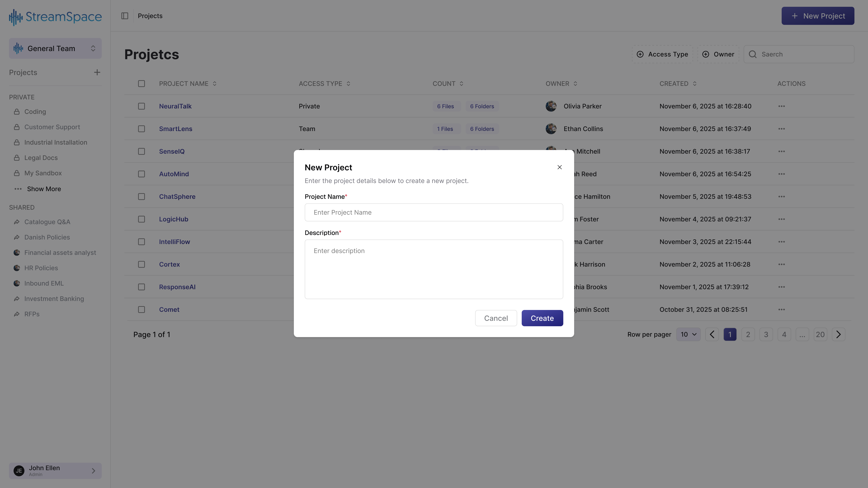The height and width of the screenshot is (488, 868).
Task: Check the Comet row checkbox
Action: click(x=142, y=310)
